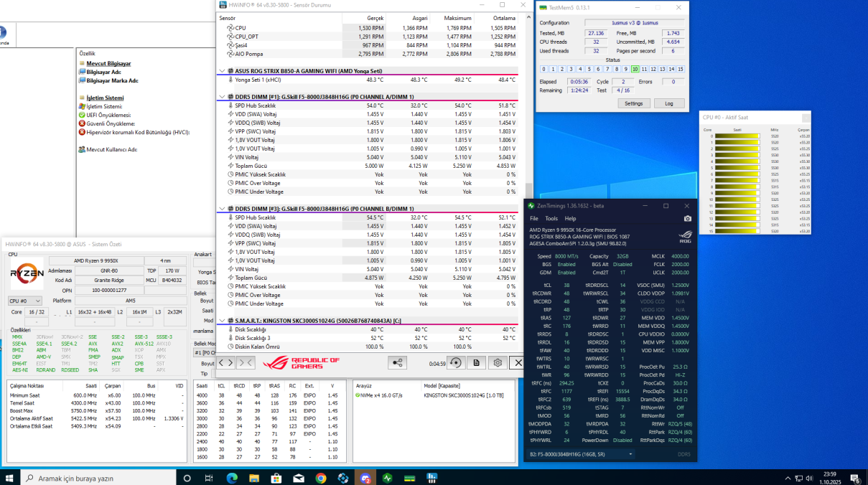
Task: Open HWiNFO sensor settings gear
Action: pyautogui.click(x=497, y=363)
